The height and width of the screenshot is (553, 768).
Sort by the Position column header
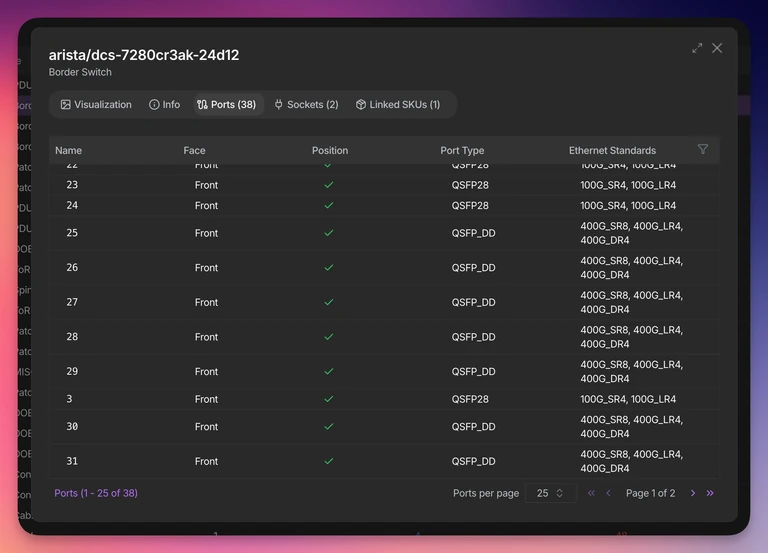330,150
